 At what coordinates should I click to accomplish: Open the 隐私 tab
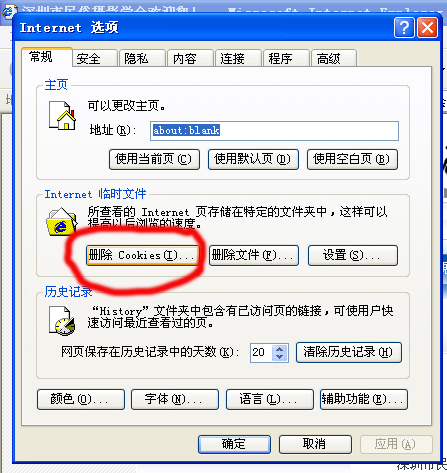point(142,58)
